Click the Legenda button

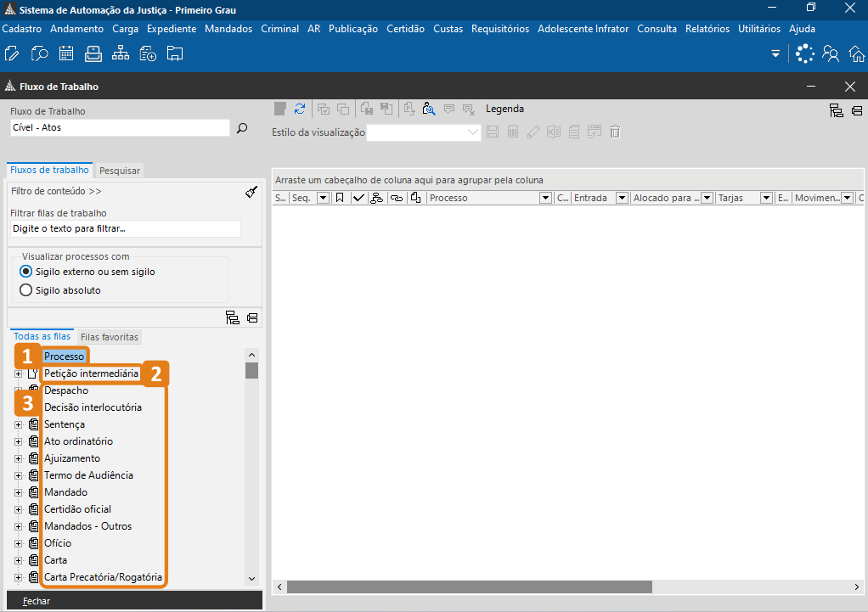click(x=504, y=109)
